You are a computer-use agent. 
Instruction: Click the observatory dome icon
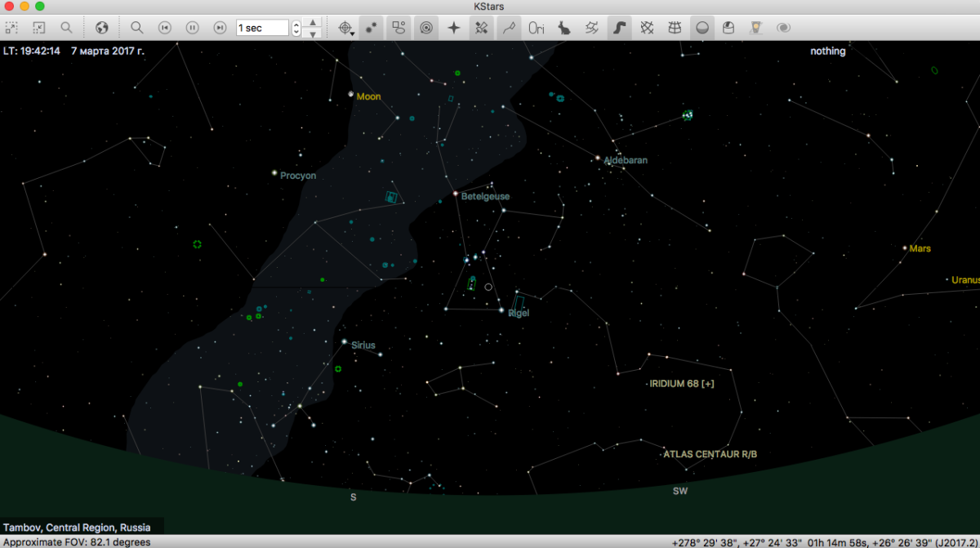[x=728, y=28]
